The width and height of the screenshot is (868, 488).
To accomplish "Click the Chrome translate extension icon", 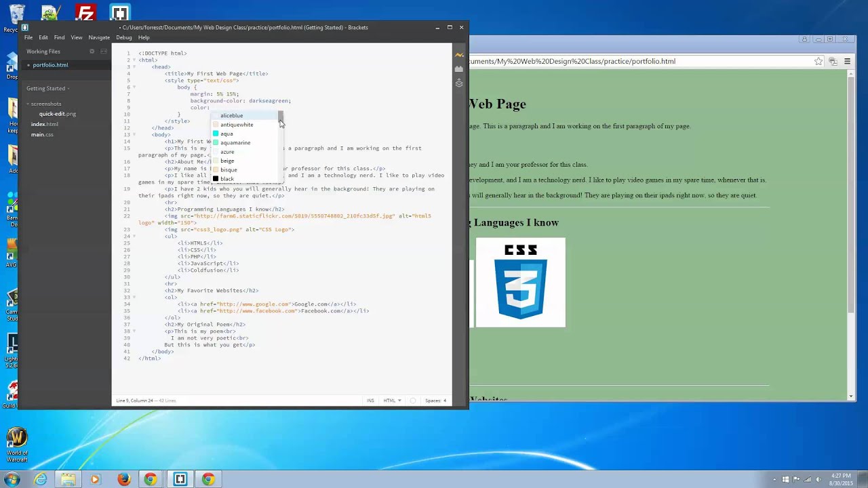I will coord(833,61).
